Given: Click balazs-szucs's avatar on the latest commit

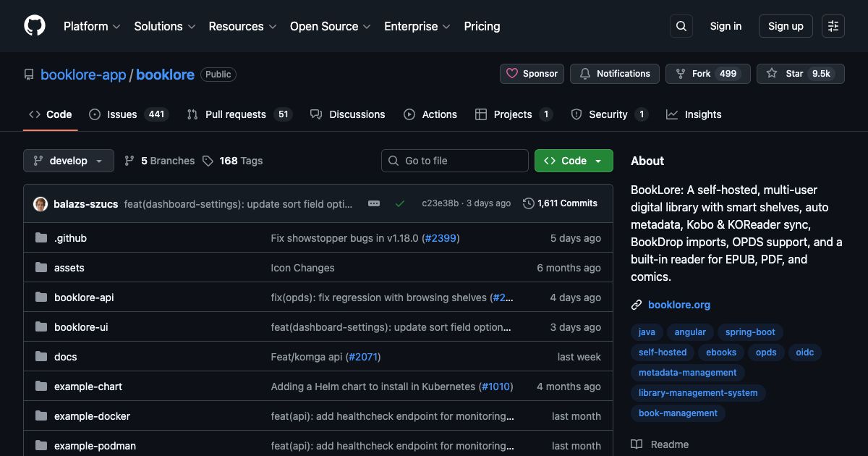Looking at the screenshot, I should point(41,203).
